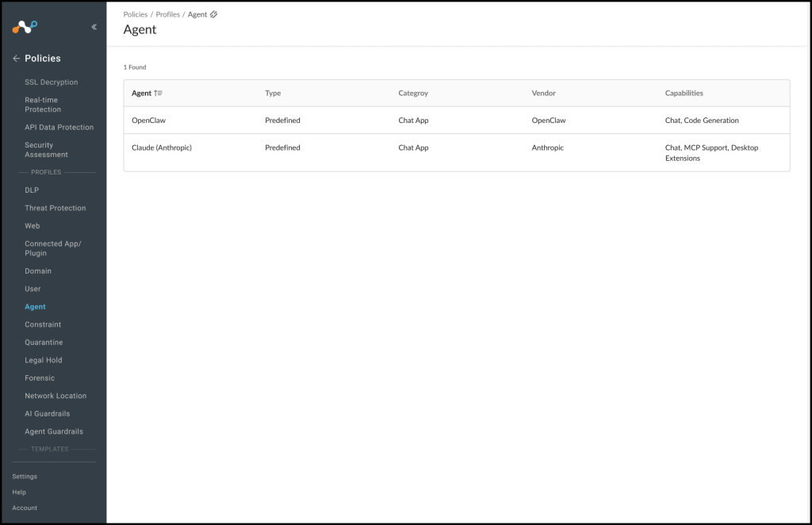Open Security Assessment policies
812x525 pixels.
coord(46,150)
